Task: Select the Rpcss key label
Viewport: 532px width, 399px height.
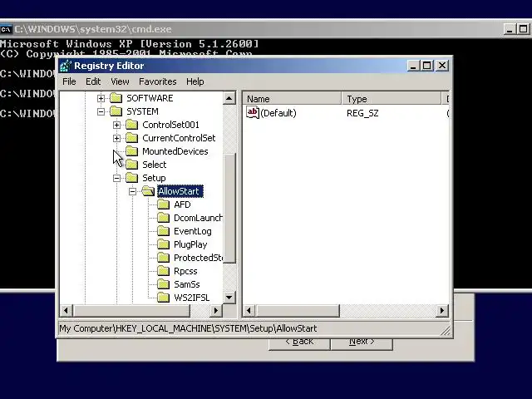Action: [x=185, y=271]
